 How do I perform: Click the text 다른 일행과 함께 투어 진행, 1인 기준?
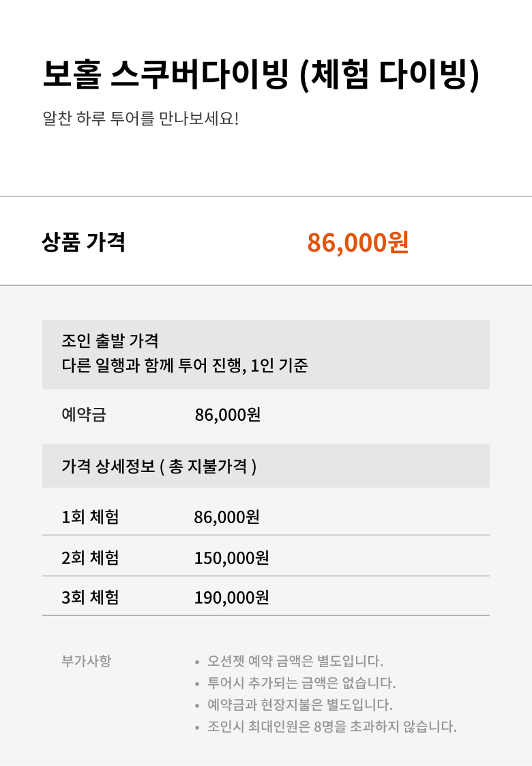(185, 366)
